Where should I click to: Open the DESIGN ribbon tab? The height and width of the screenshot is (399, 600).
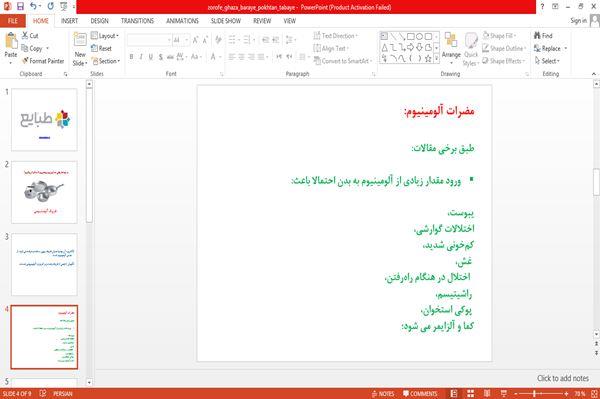[x=99, y=21]
